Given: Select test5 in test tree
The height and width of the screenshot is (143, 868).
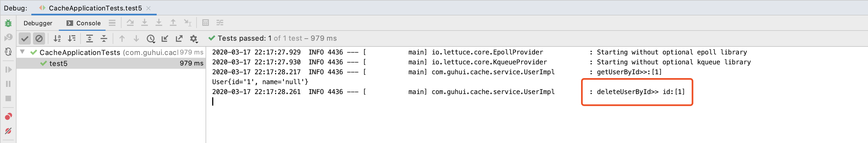Looking at the screenshot, I should (58, 64).
